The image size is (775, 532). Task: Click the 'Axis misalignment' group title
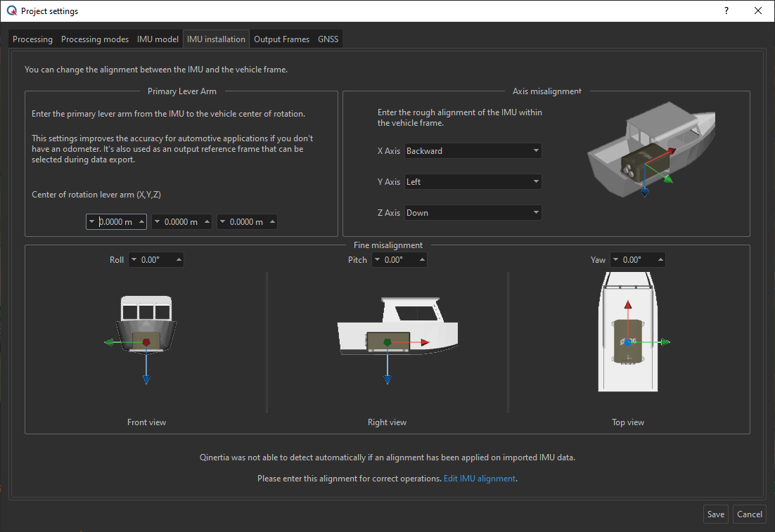tap(547, 91)
